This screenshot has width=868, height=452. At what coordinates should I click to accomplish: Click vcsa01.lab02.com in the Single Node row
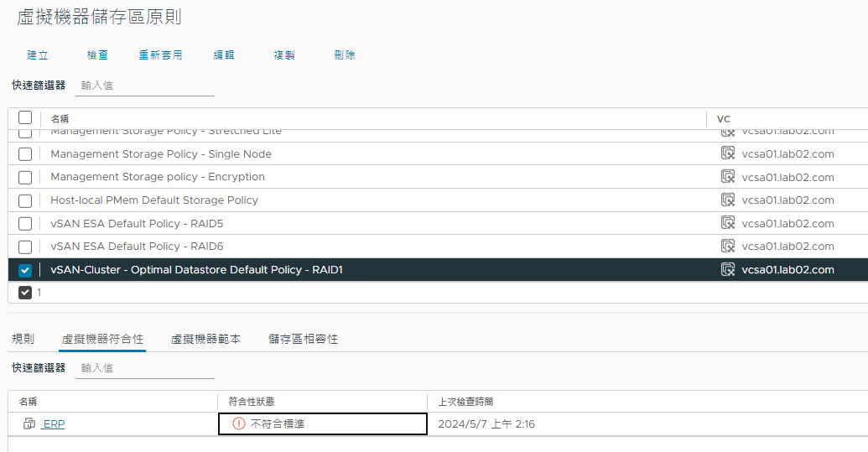787,154
